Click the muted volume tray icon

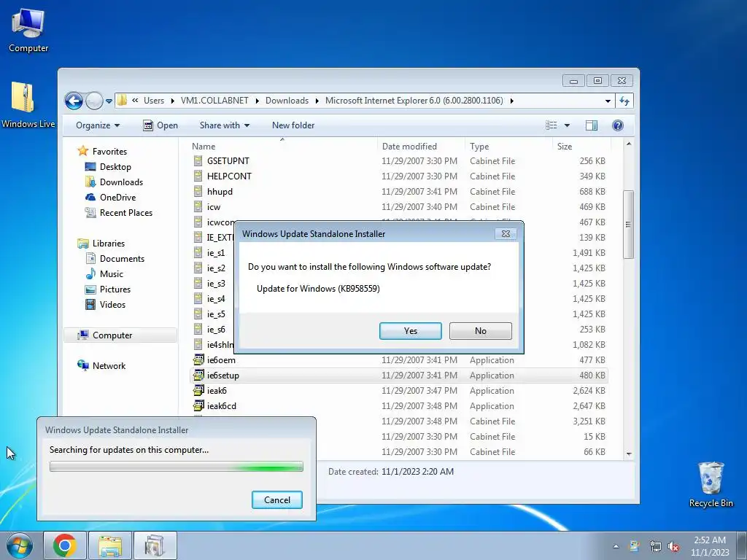click(673, 547)
